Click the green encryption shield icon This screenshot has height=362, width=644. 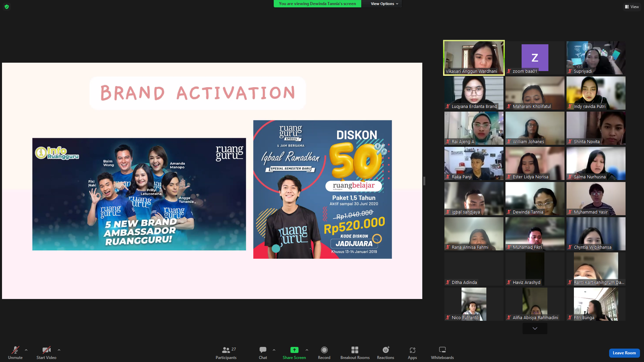click(x=7, y=7)
